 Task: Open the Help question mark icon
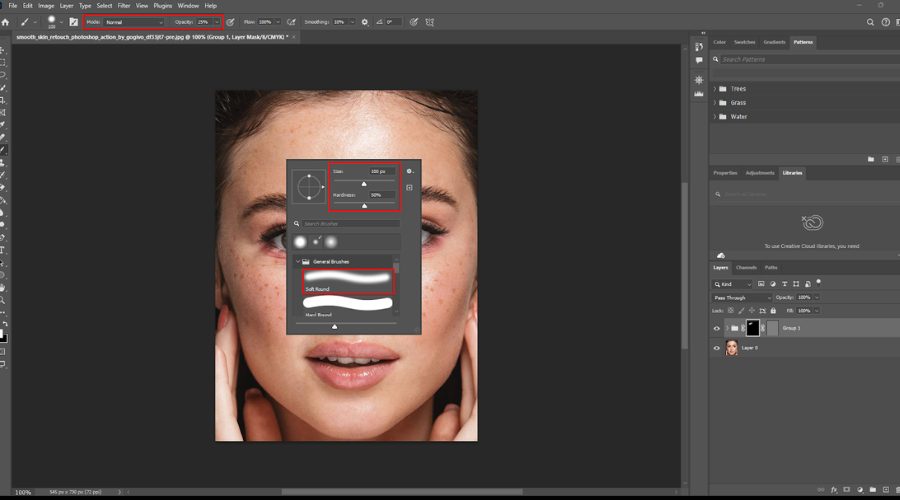tap(886, 22)
